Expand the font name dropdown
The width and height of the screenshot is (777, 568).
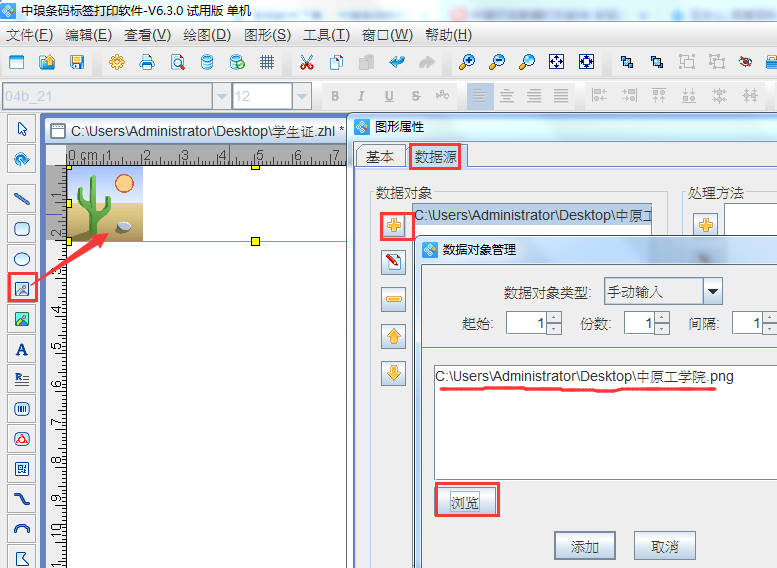click(x=220, y=96)
